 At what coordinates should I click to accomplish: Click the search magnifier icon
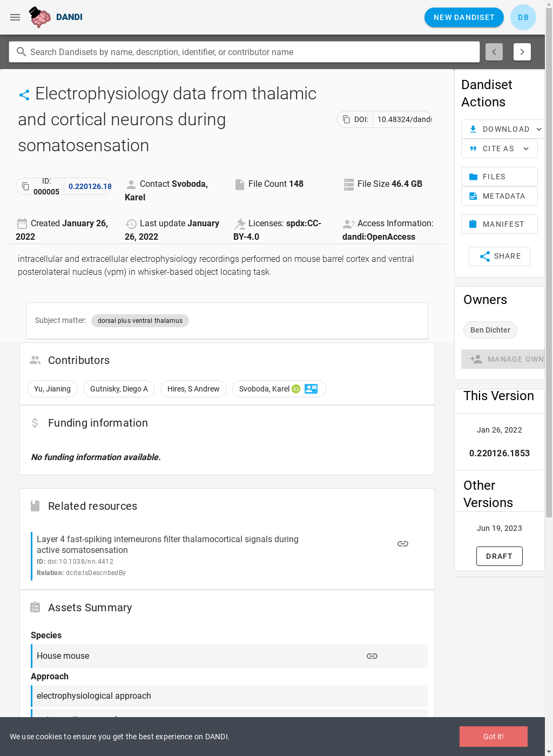(x=21, y=52)
